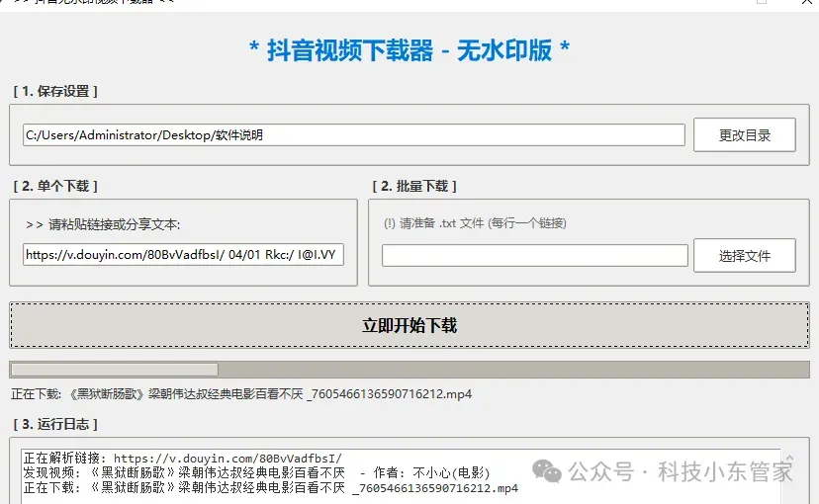Image resolution: width=819 pixels, height=504 pixels.
Task: Click the 正在下载 status line below progress bar
Action: 241,394
